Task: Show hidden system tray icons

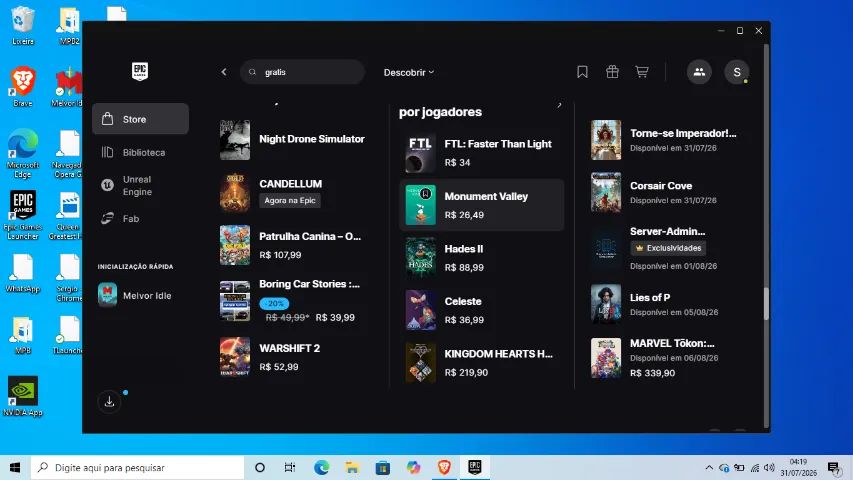Action: [709, 467]
